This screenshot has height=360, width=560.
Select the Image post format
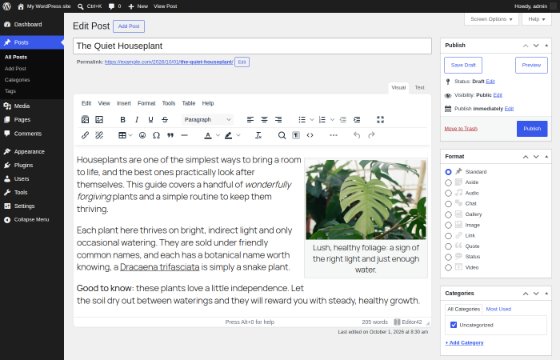(448, 225)
